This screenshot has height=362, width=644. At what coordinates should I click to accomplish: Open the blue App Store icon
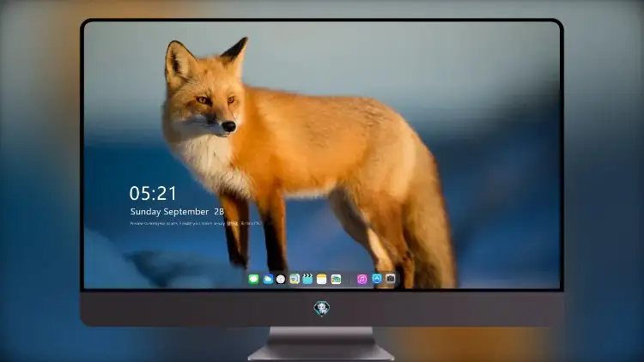pyautogui.click(x=377, y=279)
